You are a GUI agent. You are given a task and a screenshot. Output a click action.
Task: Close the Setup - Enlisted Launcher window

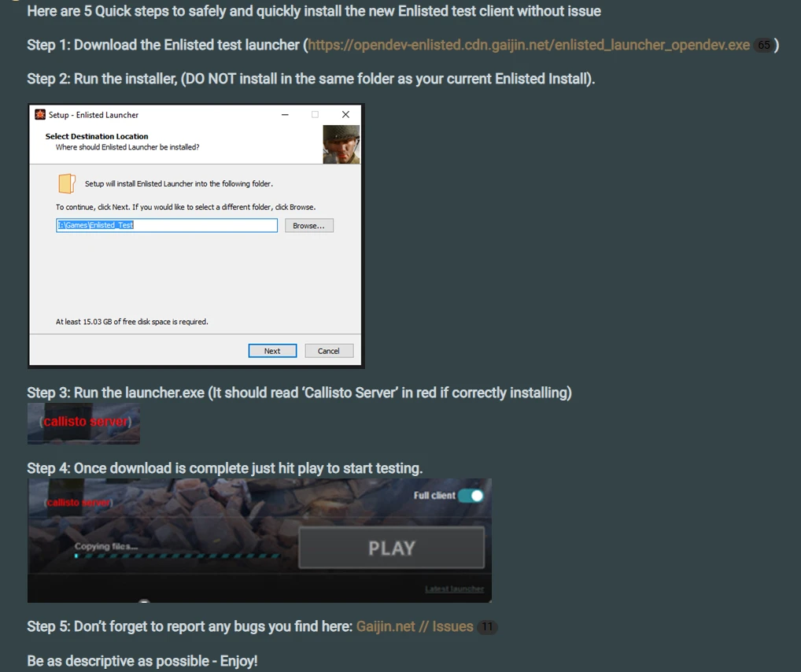point(346,114)
